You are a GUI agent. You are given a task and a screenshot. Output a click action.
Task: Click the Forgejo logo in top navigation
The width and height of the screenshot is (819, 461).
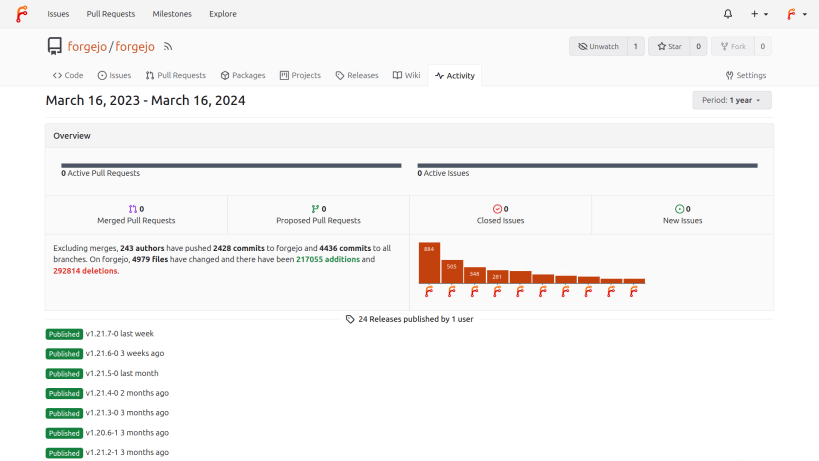click(x=21, y=14)
